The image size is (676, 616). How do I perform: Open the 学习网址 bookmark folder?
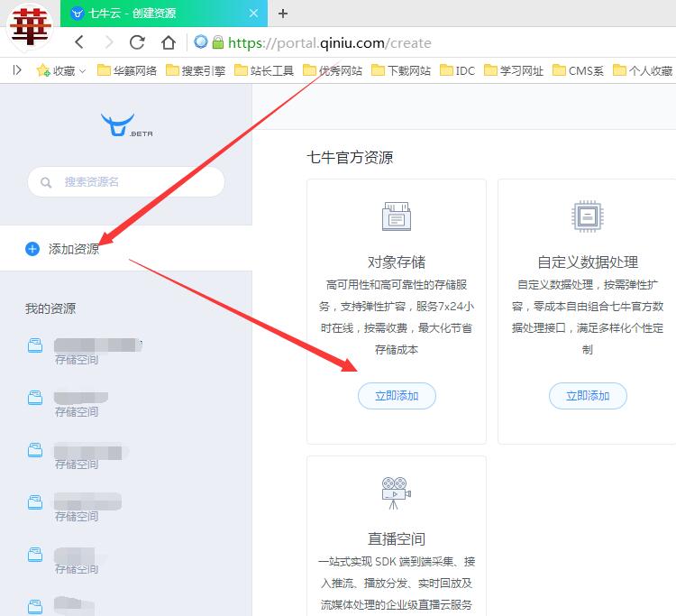(514, 70)
